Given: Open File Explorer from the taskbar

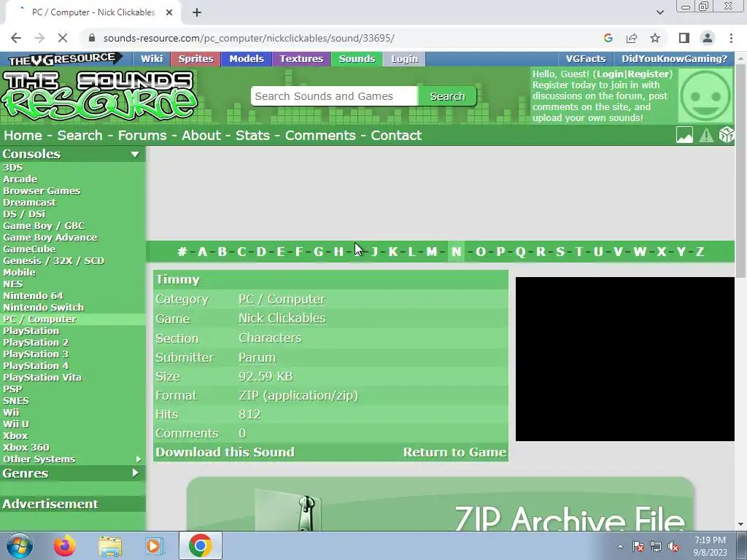Looking at the screenshot, I should pyautogui.click(x=110, y=545).
